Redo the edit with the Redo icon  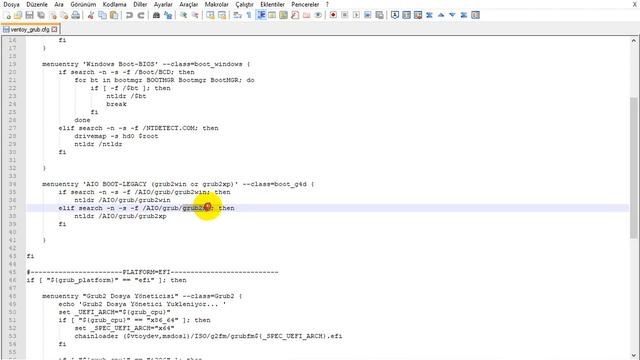(141, 15)
